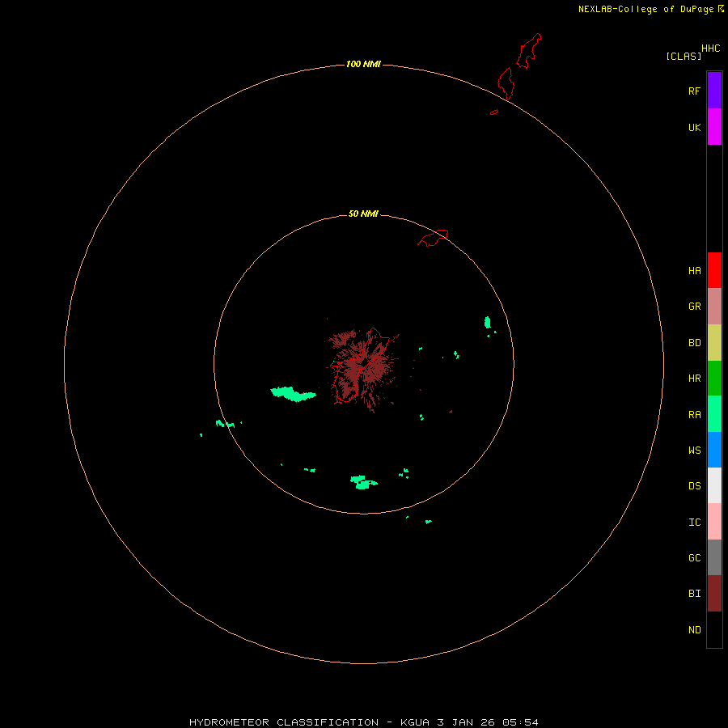Click the RF legend label
This screenshot has height=728, width=728.
click(x=694, y=91)
